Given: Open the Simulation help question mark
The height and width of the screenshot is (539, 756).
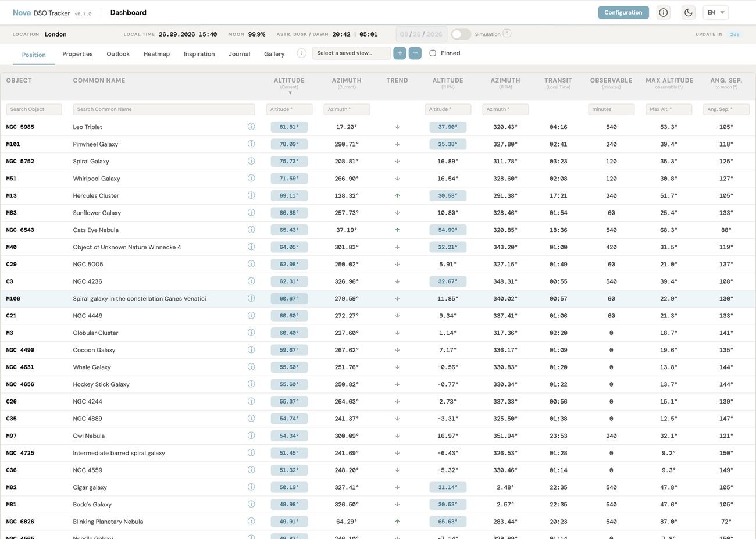Looking at the screenshot, I should tap(507, 34).
